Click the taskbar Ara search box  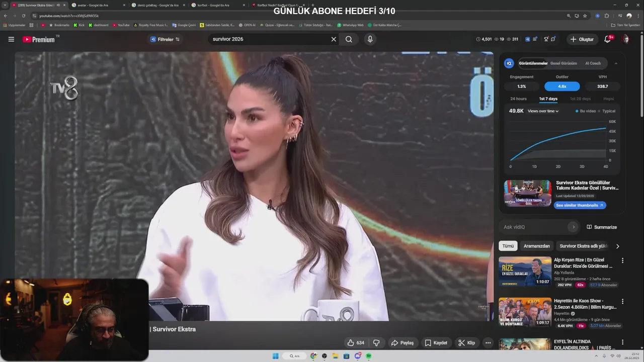tap(295, 356)
